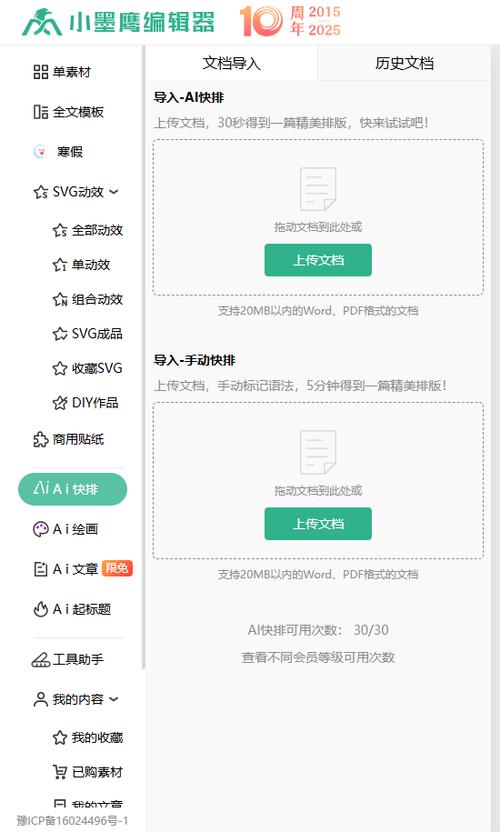
Task: Open the 单素材 menu label
Action: click(72, 72)
